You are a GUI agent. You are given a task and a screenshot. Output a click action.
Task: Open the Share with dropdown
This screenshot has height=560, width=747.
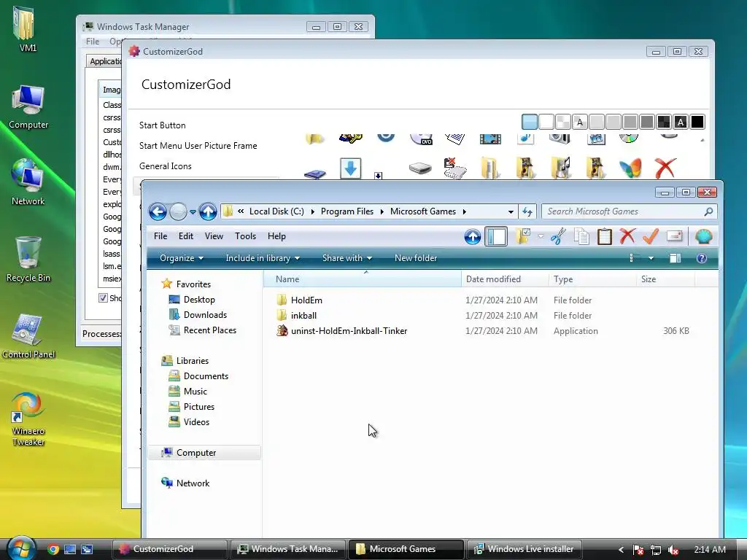pyautogui.click(x=347, y=258)
